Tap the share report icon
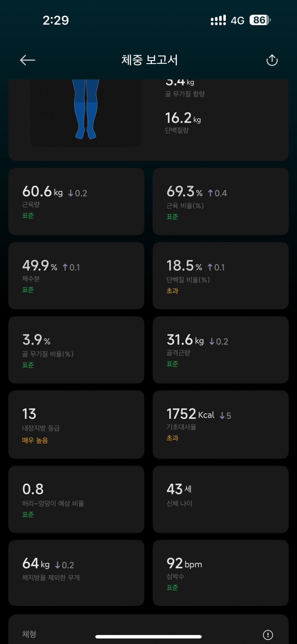This screenshot has width=297, height=644. point(272,60)
